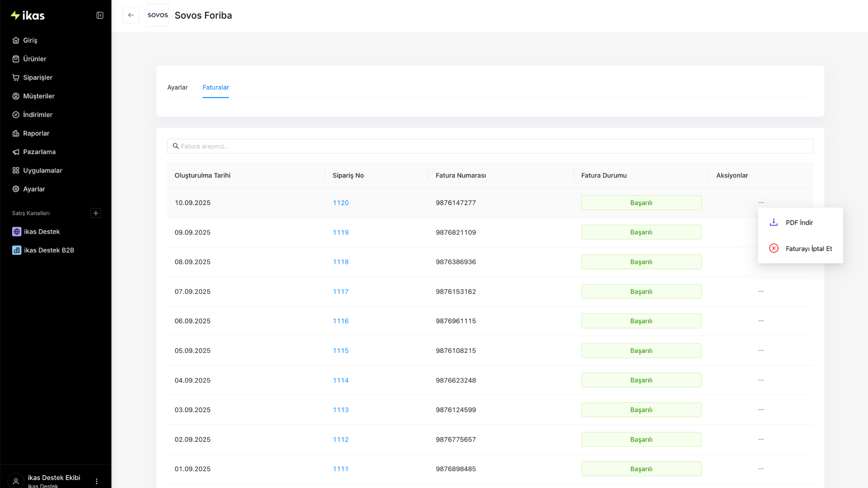The width and height of the screenshot is (868, 488).
Task: Click Başarılı status badge for order 1119
Action: 642,232
